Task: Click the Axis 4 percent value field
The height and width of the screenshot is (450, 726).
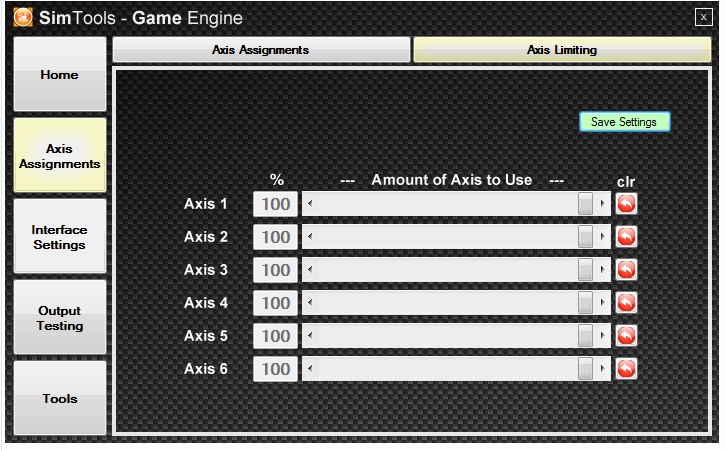Action: 275,303
